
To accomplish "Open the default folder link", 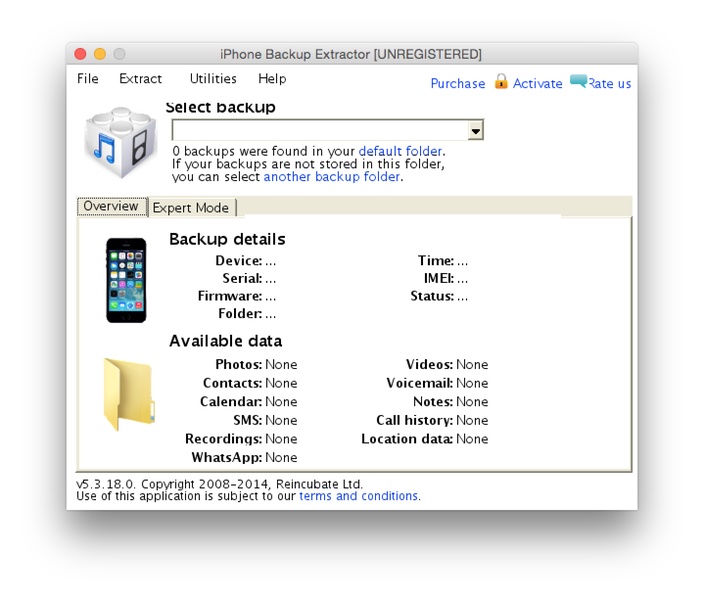I will point(400,151).
